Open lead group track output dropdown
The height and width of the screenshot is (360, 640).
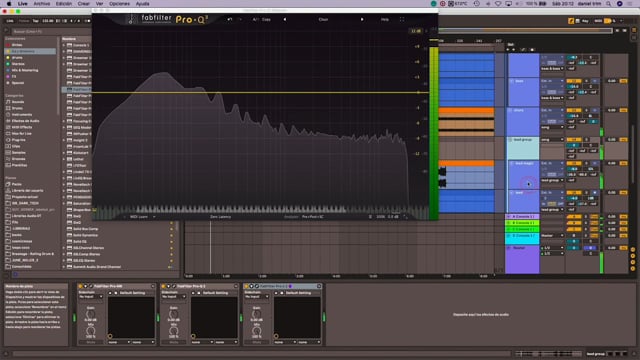click(552, 140)
